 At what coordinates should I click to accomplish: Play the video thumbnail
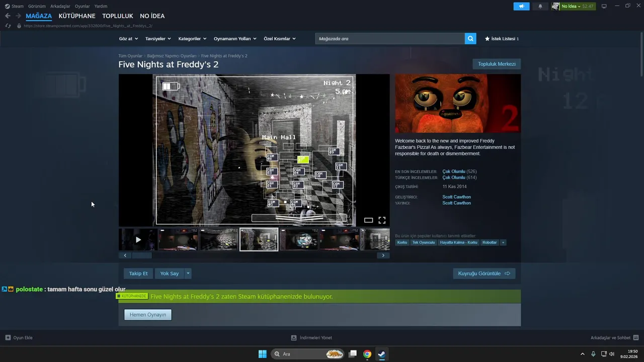[138, 240]
